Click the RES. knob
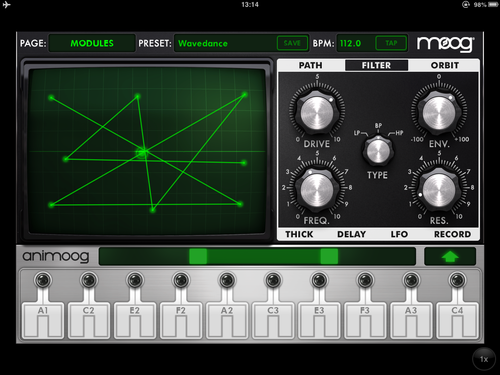 pyautogui.click(x=439, y=189)
